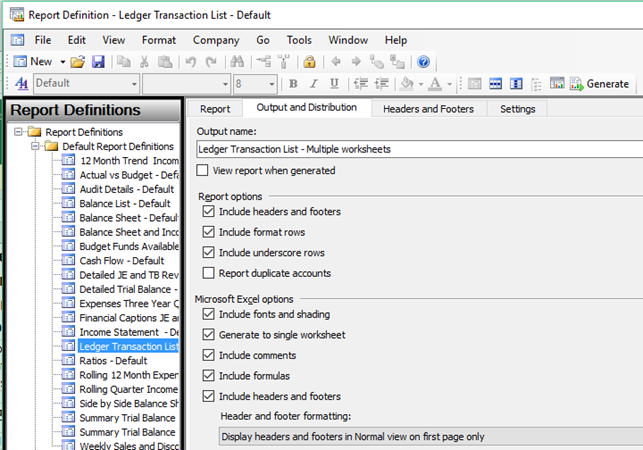Apply bold formatting with the B icon

(x=293, y=84)
